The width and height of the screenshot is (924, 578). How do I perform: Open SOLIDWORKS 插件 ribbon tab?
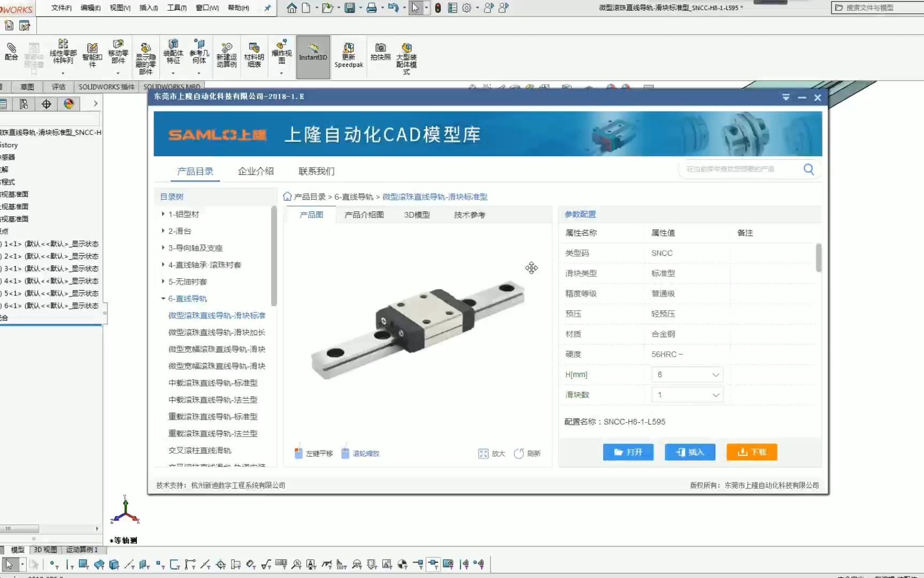106,87
